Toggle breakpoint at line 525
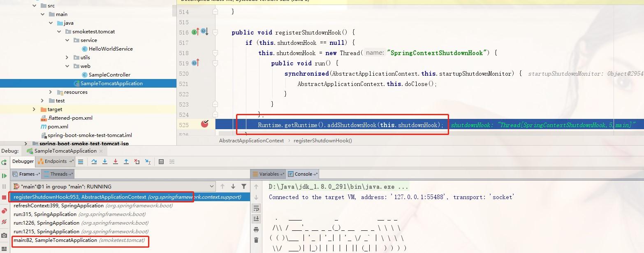644x253 pixels. (x=204, y=124)
